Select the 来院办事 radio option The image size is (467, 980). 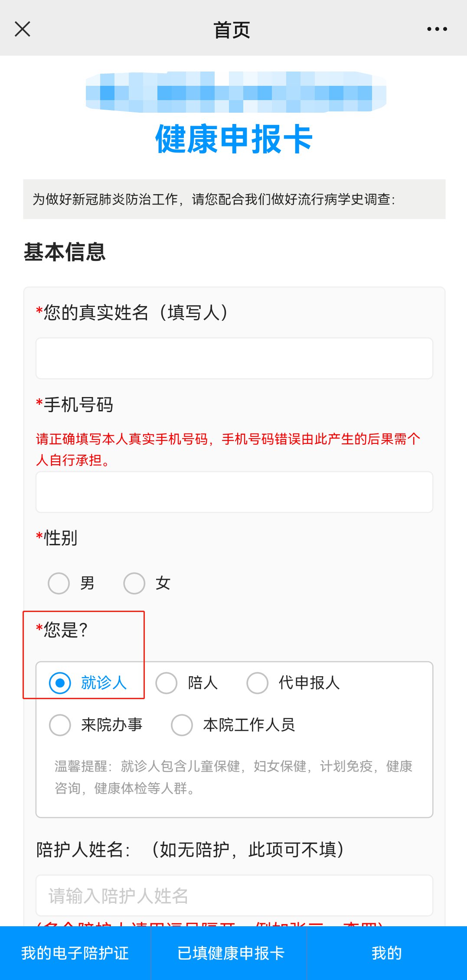pos(60,725)
